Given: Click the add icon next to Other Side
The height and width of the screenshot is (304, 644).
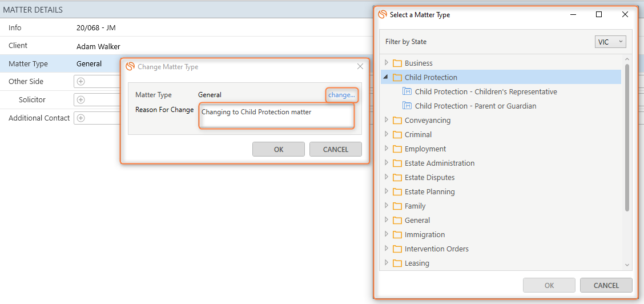Looking at the screenshot, I should 80,82.
